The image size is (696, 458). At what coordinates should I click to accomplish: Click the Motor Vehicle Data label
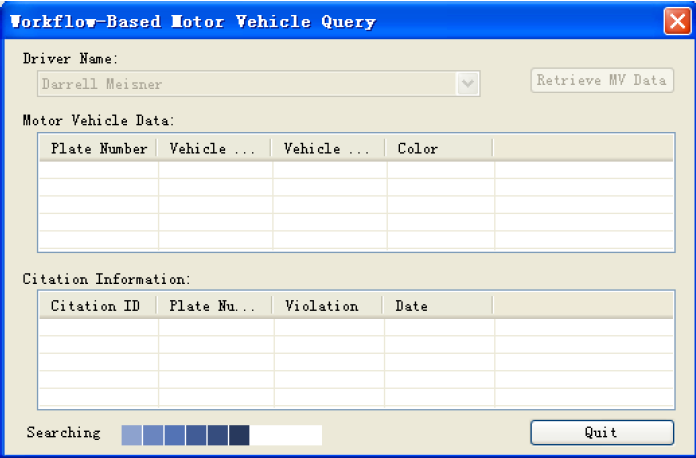pos(99,120)
